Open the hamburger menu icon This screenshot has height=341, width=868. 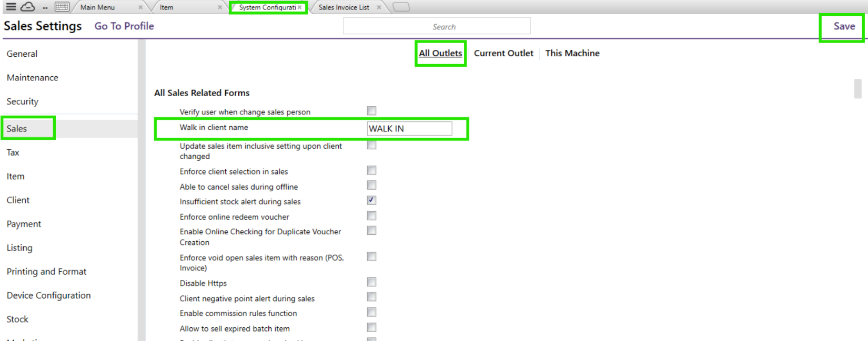(11, 7)
